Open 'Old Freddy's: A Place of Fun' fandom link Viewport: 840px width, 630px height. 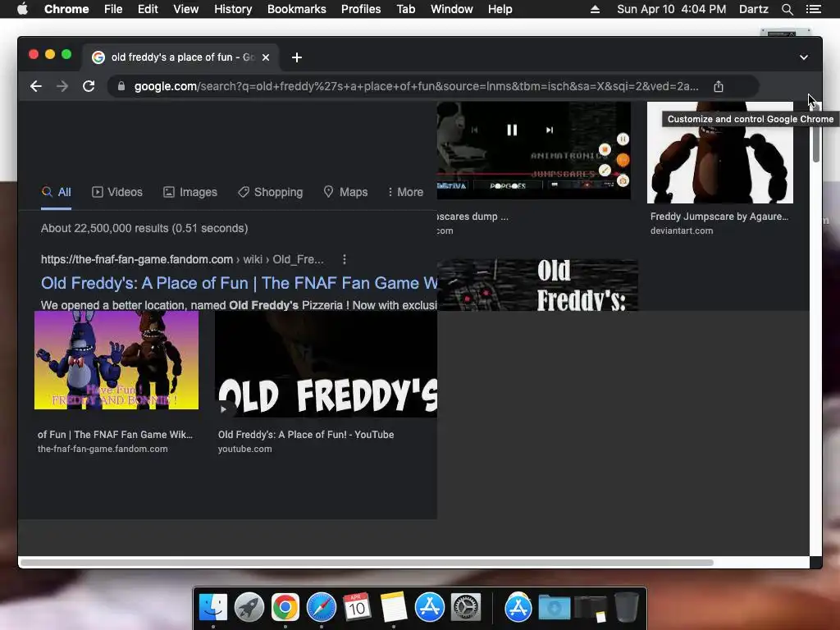[x=239, y=283]
